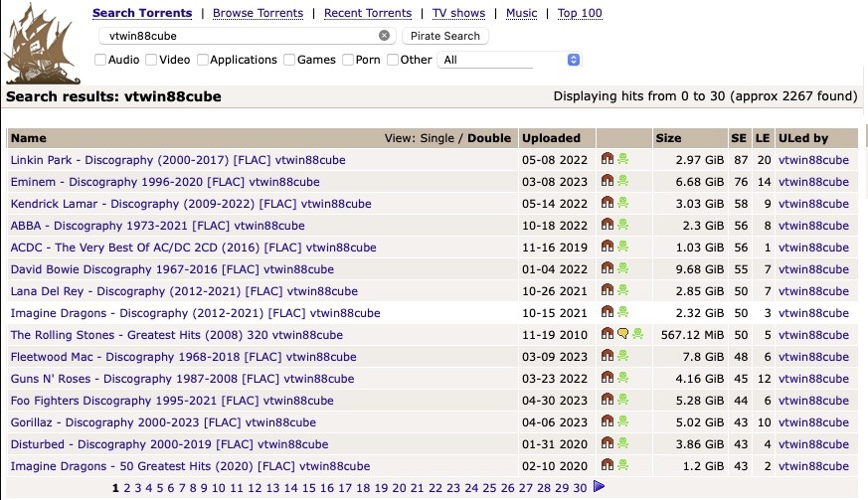Image resolution: width=868 pixels, height=500 pixels.
Task: Click the Pirate Search button
Action: coord(445,36)
